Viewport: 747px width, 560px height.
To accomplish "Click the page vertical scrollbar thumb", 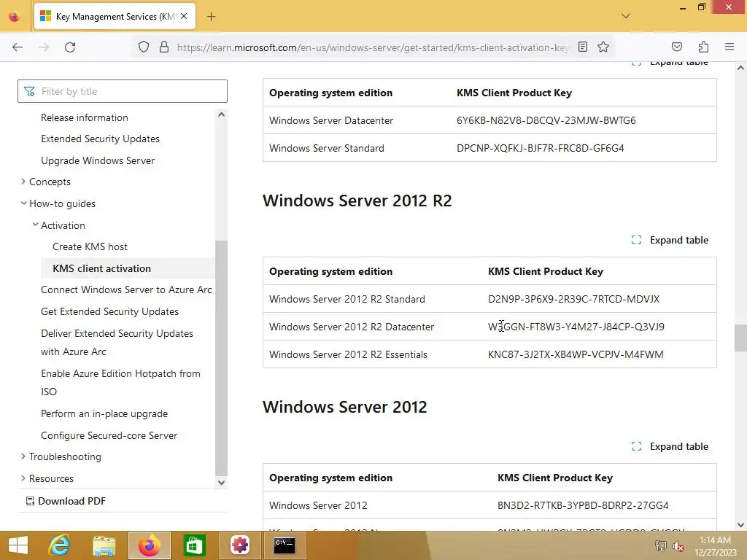I will click(740, 338).
